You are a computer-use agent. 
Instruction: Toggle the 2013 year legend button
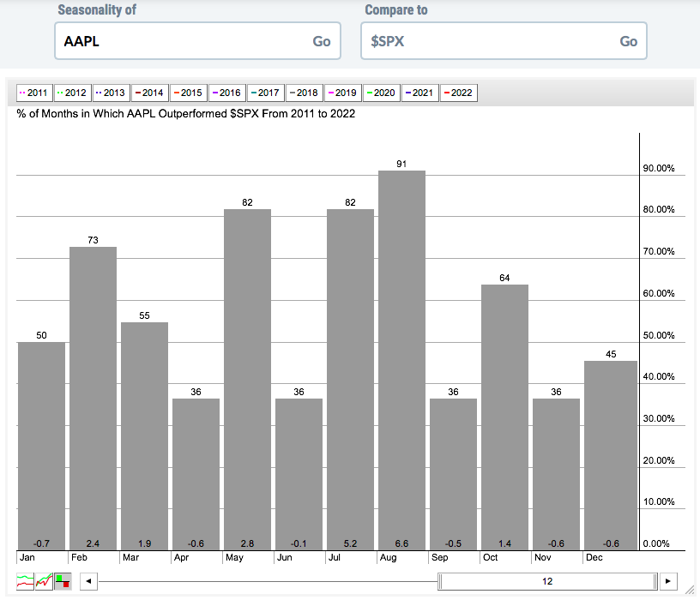[112, 93]
